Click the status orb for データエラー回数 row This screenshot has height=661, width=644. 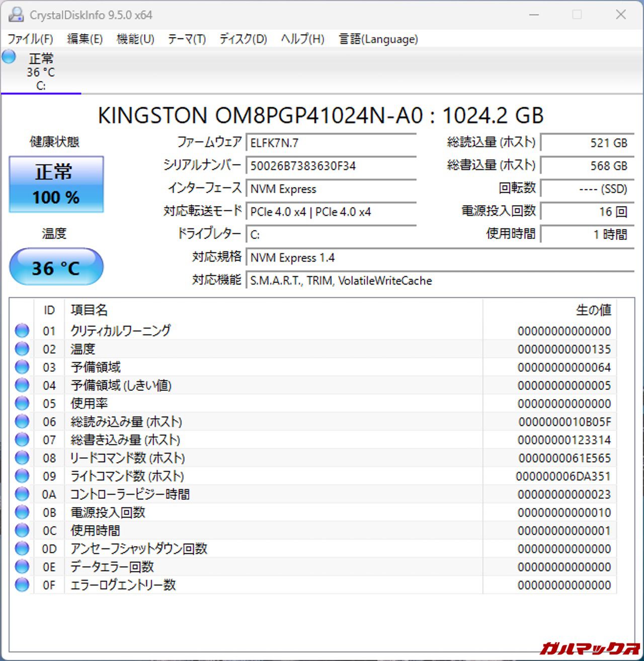22,566
